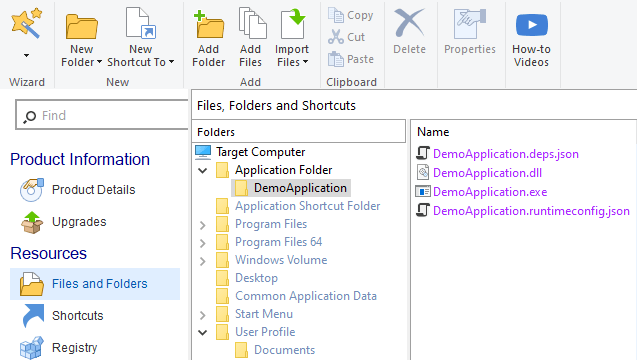
Task: Click the New Shortcut To icon
Action: pos(141,23)
